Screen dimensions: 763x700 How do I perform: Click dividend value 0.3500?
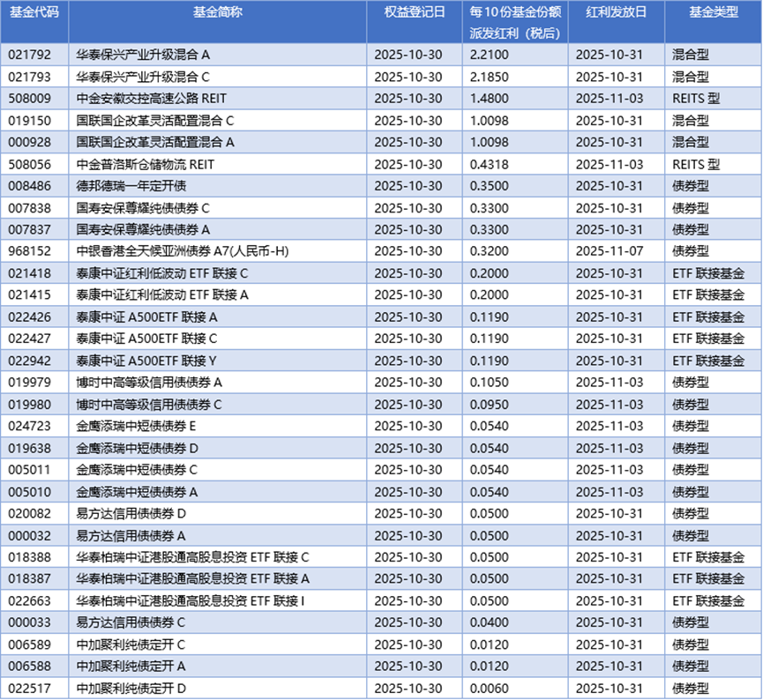click(489, 186)
